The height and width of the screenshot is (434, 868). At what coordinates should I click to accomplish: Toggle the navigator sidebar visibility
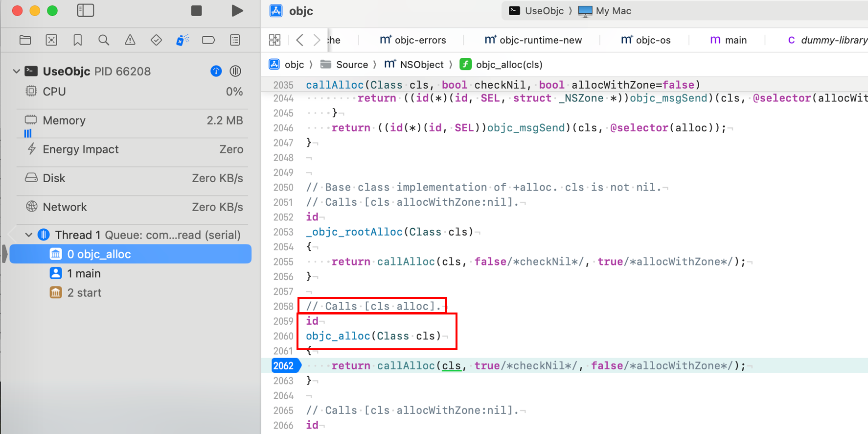pos(86,10)
